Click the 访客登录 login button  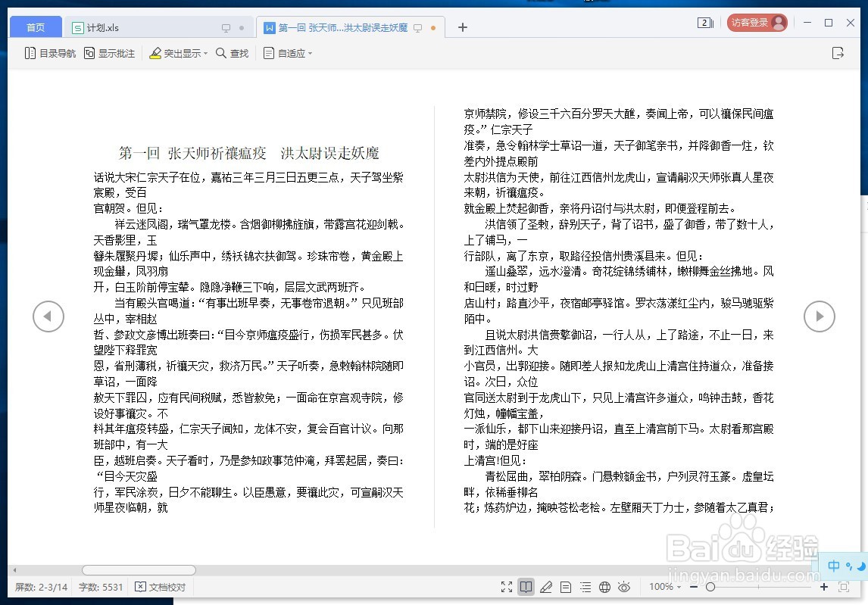point(757,23)
